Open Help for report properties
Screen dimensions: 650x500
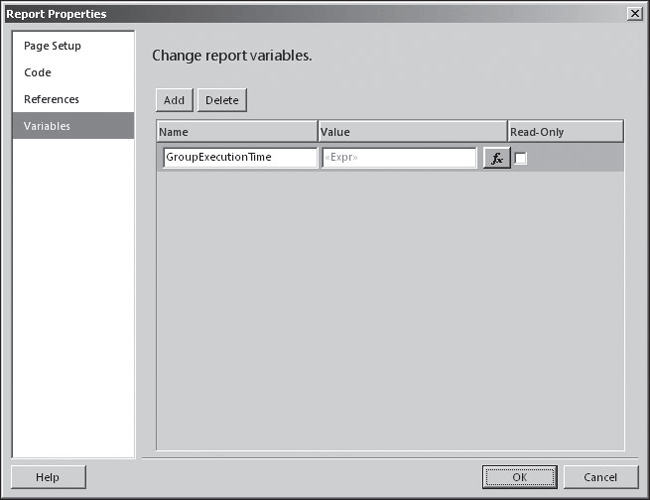pyautogui.click(x=48, y=477)
